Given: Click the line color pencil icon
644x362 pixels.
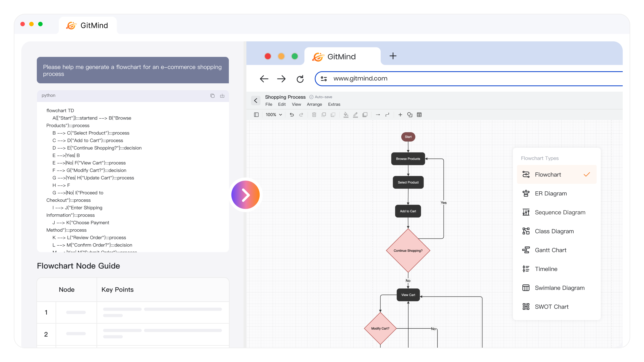Looking at the screenshot, I should pyautogui.click(x=355, y=115).
